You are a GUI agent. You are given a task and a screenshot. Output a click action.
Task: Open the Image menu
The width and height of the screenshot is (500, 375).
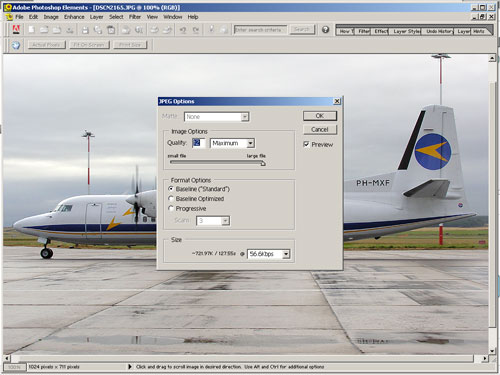(51, 17)
